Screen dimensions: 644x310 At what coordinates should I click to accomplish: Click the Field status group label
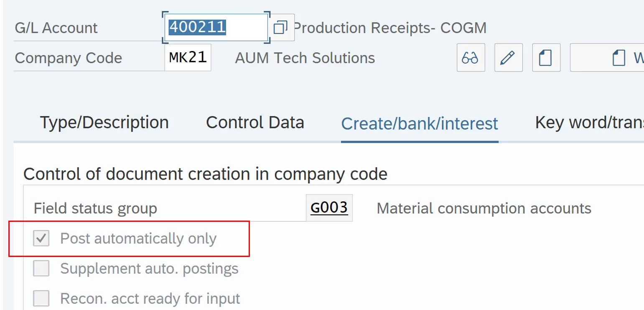tap(95, 208)
